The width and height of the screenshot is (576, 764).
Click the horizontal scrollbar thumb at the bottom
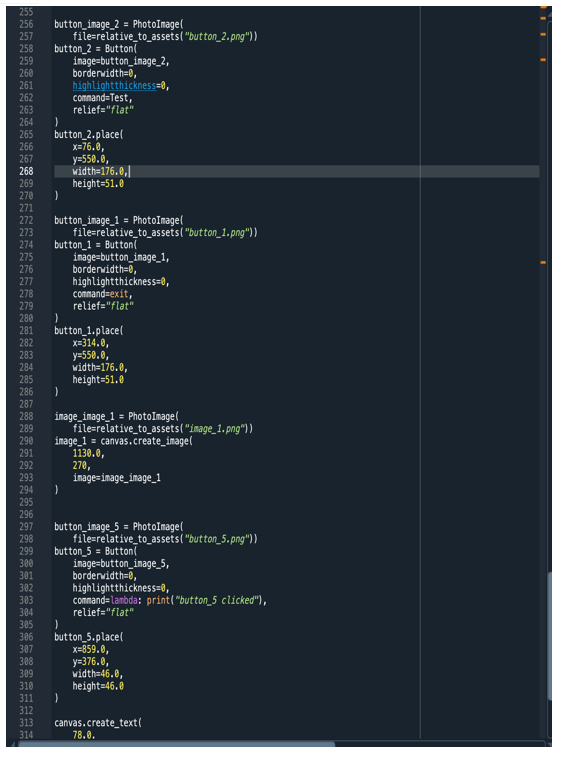point(176,744)
